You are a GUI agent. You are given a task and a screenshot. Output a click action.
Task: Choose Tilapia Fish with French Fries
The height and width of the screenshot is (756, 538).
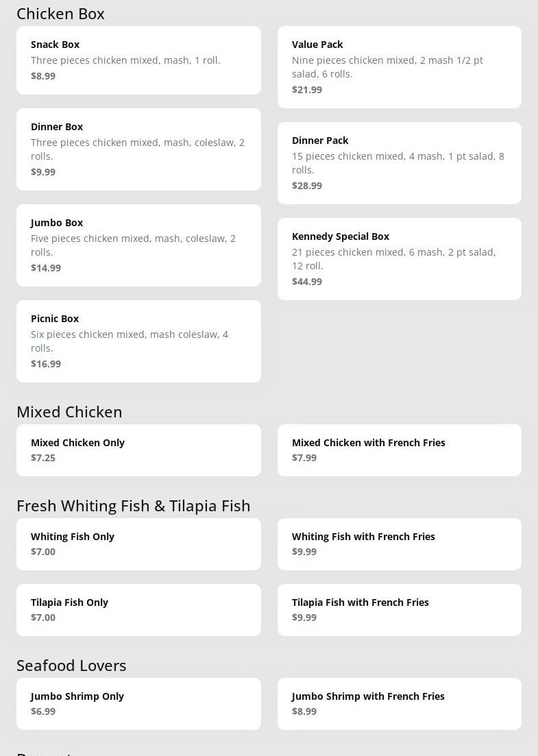[x=400, y=610]
